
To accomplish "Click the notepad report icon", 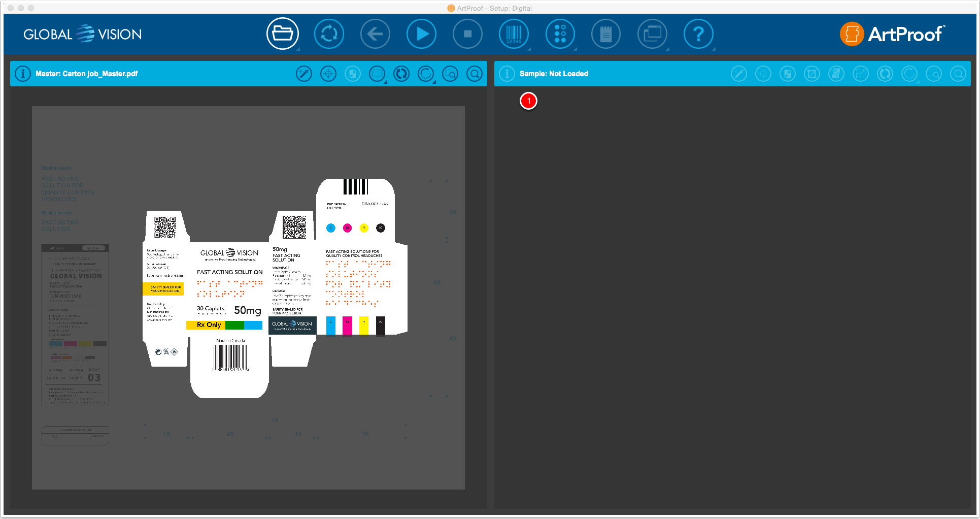I will (x=606, y=34).
